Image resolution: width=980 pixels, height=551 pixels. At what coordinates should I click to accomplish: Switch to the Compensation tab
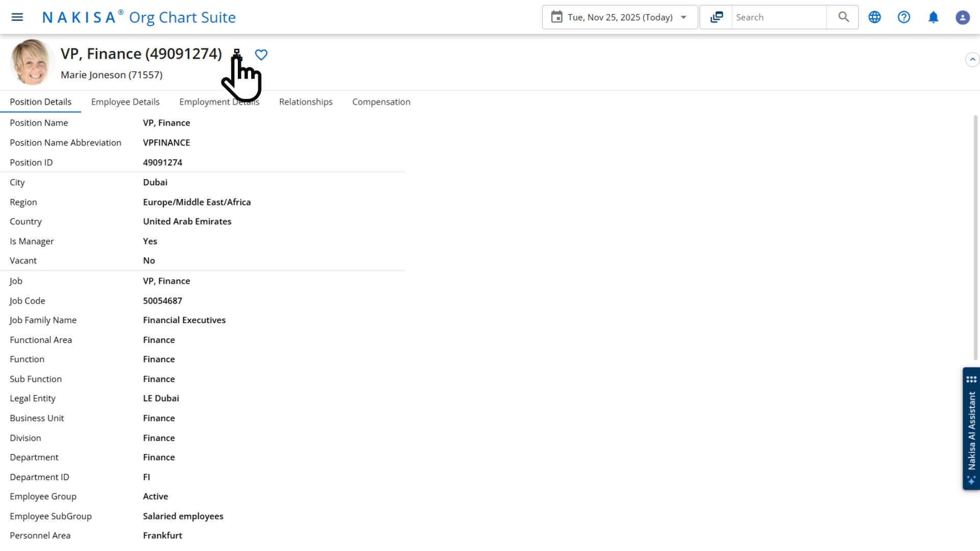pos(381,102)
